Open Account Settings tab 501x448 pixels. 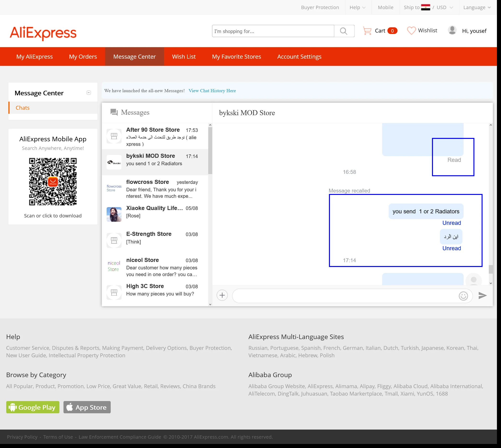click(x=299, y=57)
